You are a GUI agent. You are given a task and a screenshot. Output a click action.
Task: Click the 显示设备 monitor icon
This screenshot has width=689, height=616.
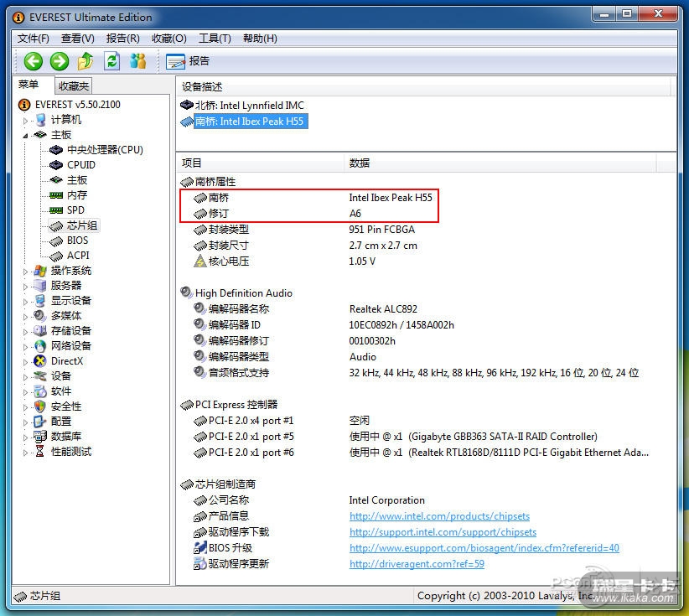point(40,301)
